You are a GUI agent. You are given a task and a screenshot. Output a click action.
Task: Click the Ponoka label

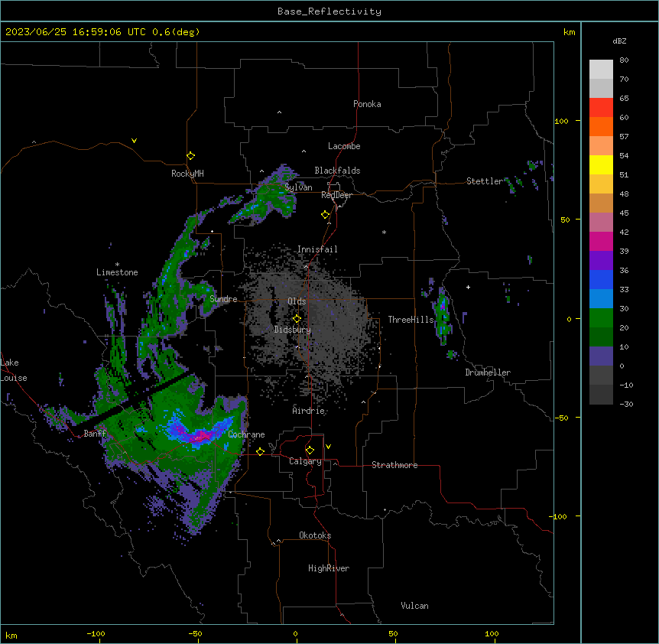(367, 104)
